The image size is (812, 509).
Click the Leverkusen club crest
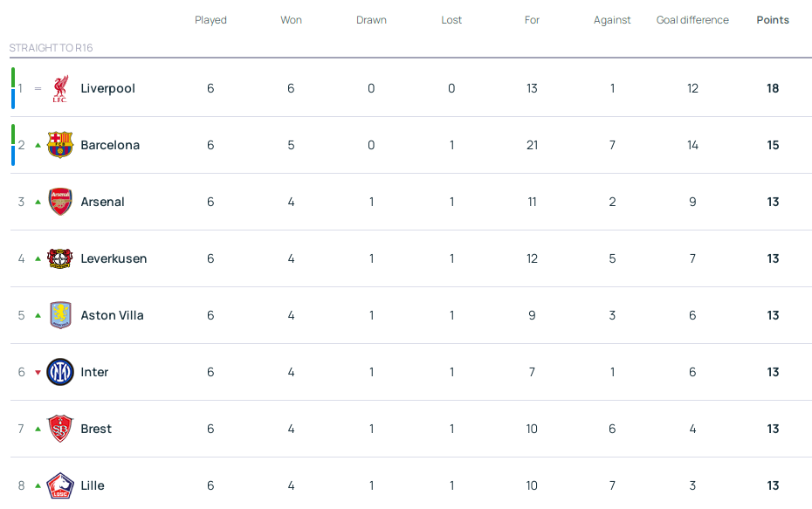click(x=60, y=258)
